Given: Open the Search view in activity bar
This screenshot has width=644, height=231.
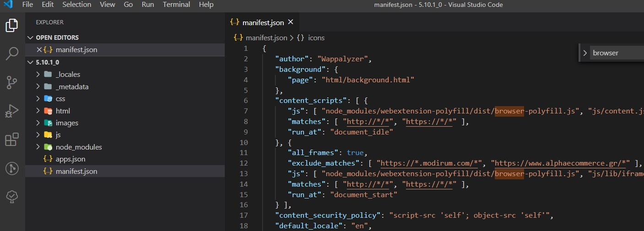Looking at the screenshot, I should coord(12,54).
